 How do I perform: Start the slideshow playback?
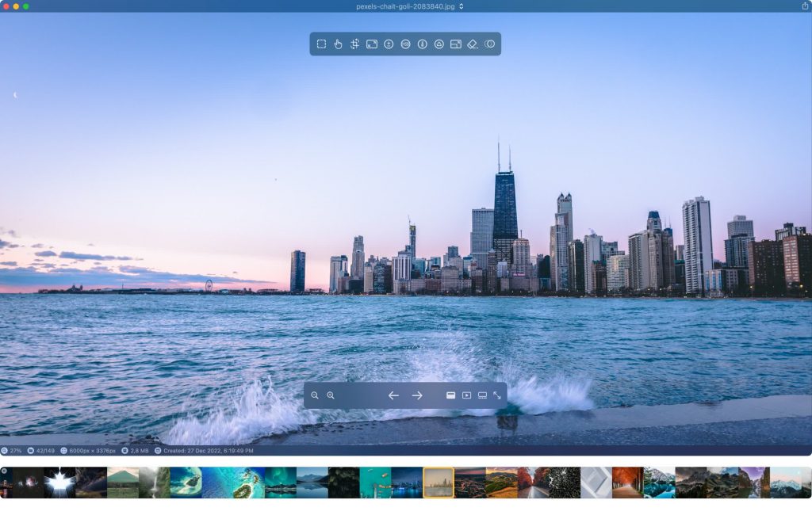click(466, 395)
